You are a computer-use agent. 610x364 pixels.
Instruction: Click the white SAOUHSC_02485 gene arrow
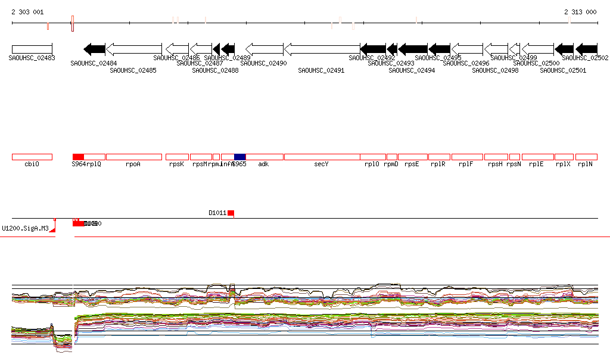[133, 49]
